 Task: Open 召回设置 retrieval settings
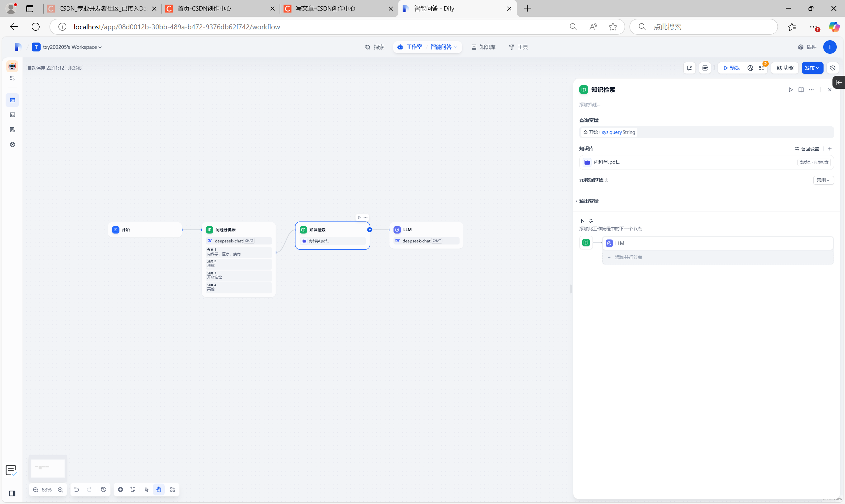tap(807, 149)
